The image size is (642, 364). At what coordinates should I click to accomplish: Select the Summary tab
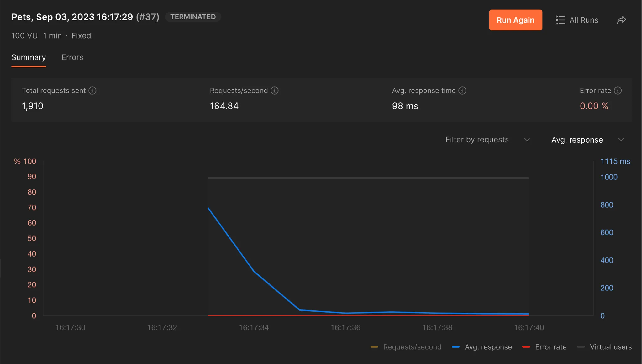pos(29,57)
